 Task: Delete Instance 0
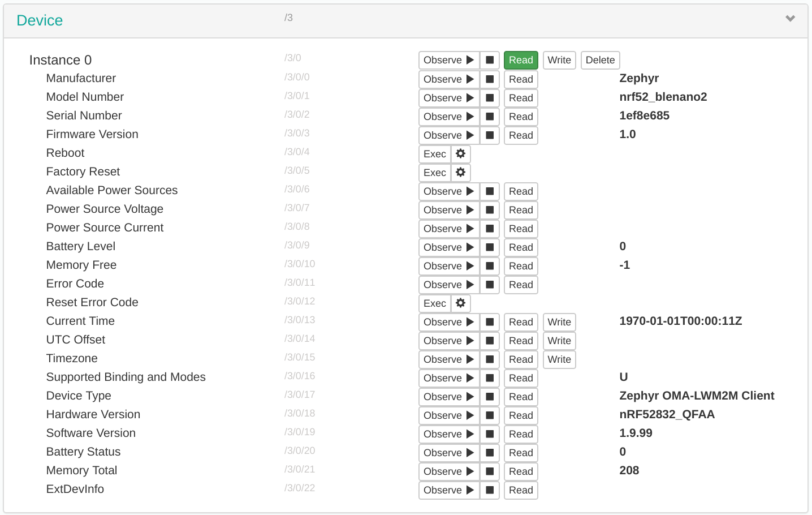pyautogui.click(x=600, y=60)
